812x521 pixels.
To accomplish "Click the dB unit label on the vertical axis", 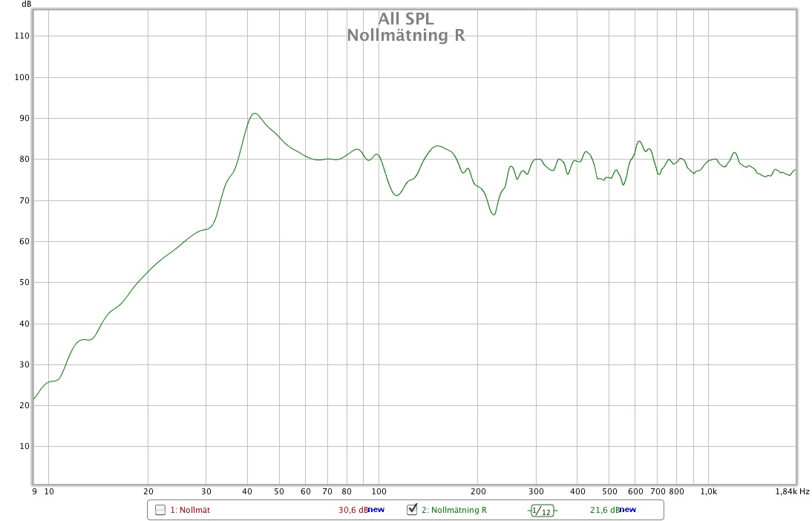I will coord(27,4).
